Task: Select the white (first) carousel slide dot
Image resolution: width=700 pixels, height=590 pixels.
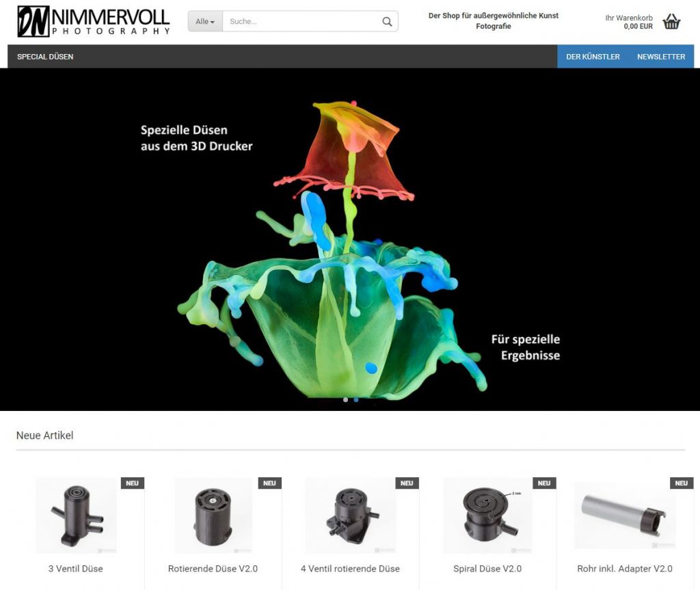Action: (345, 399)
